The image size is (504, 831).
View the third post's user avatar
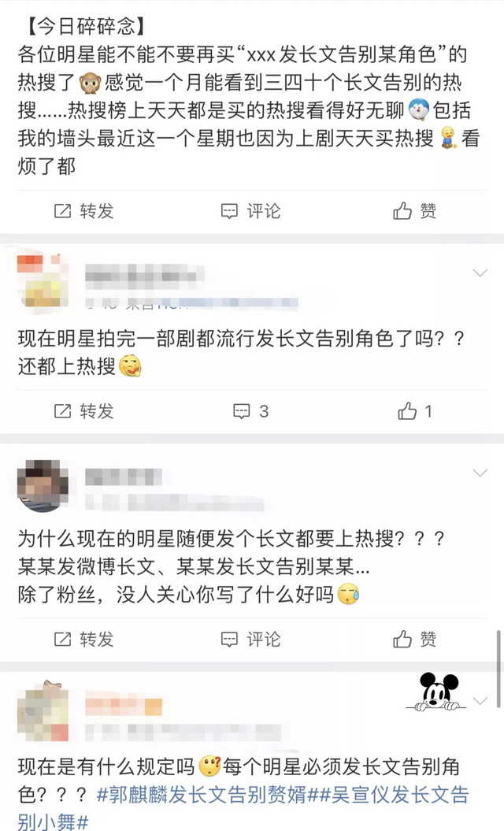point(43,485)
